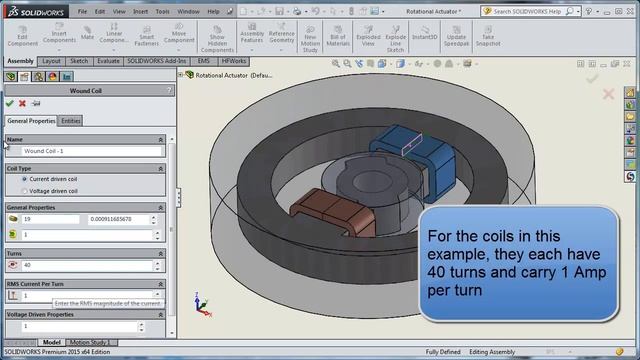Select the Mate tool
640x360 pixels.
coord(87,33)
